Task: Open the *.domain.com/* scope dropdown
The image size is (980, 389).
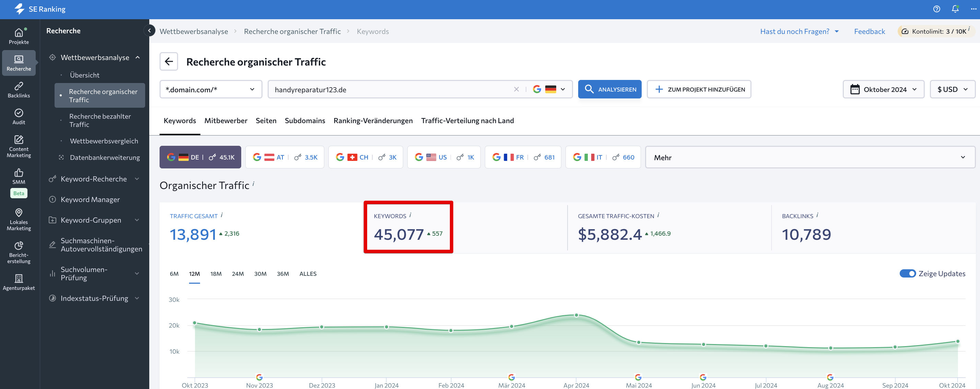Action: pos(211,89)
